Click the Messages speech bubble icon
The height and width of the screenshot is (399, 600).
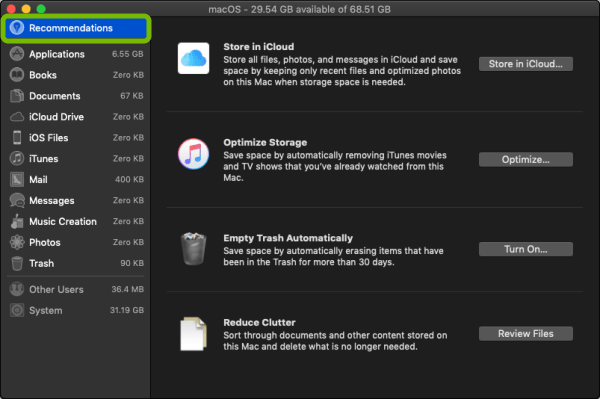pyautogui.click(x=17, y=200)
